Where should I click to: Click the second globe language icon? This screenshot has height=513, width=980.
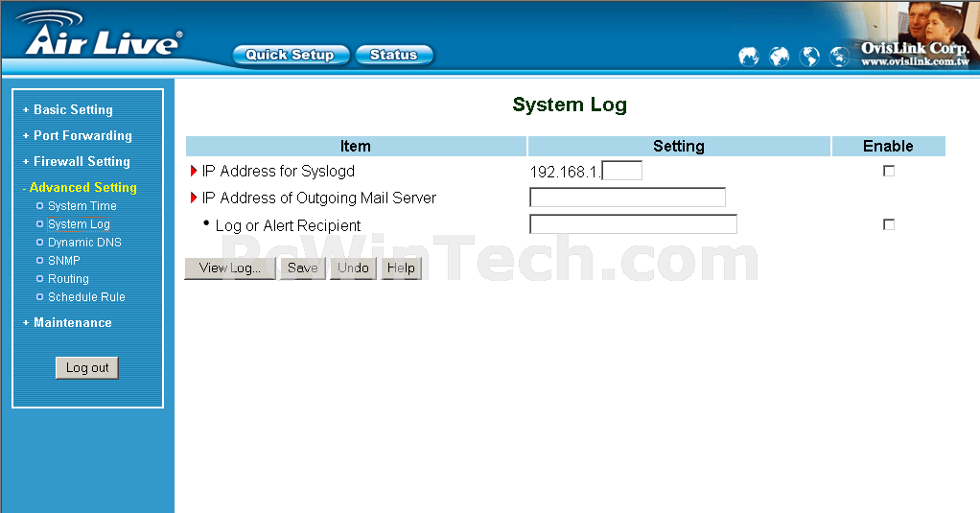click(779, 57)
